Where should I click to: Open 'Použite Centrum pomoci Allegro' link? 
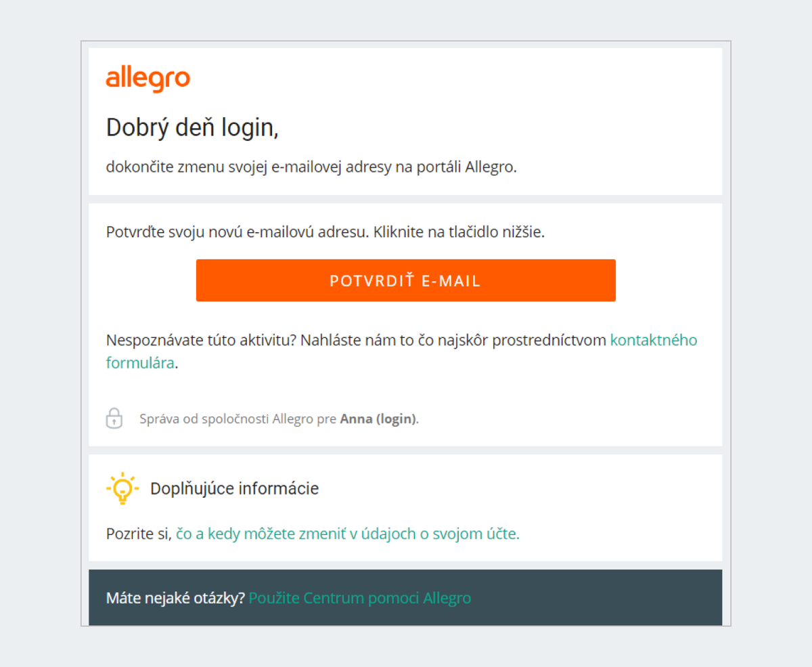(x=360, y=598)
